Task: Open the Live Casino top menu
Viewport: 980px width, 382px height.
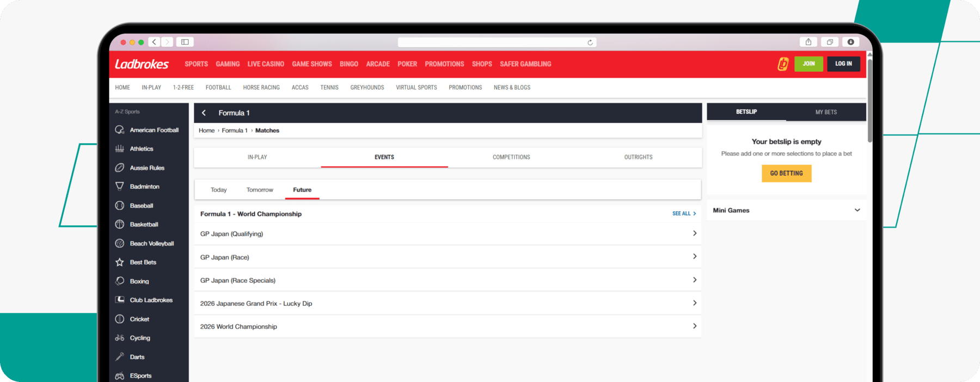Action: click(266, 64)
